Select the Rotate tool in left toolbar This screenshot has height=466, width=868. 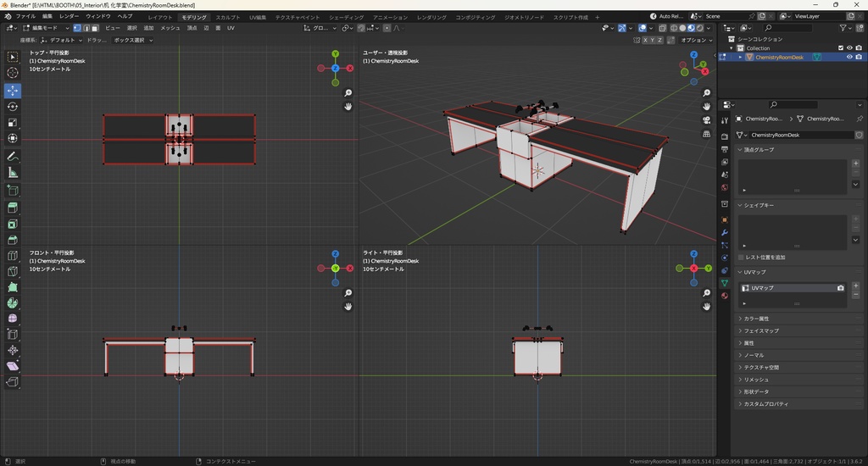tap(13, 106)
